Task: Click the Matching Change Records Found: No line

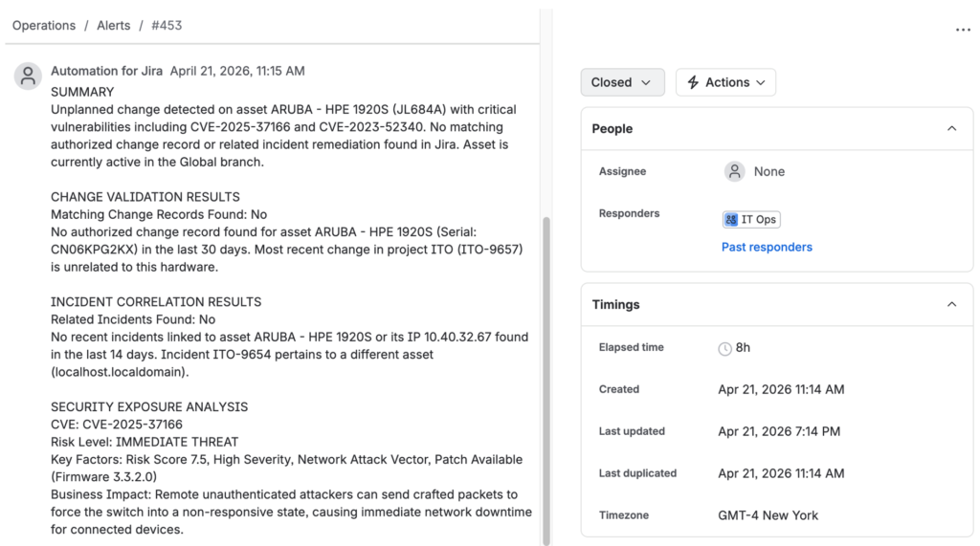Action: click(159, 214)
